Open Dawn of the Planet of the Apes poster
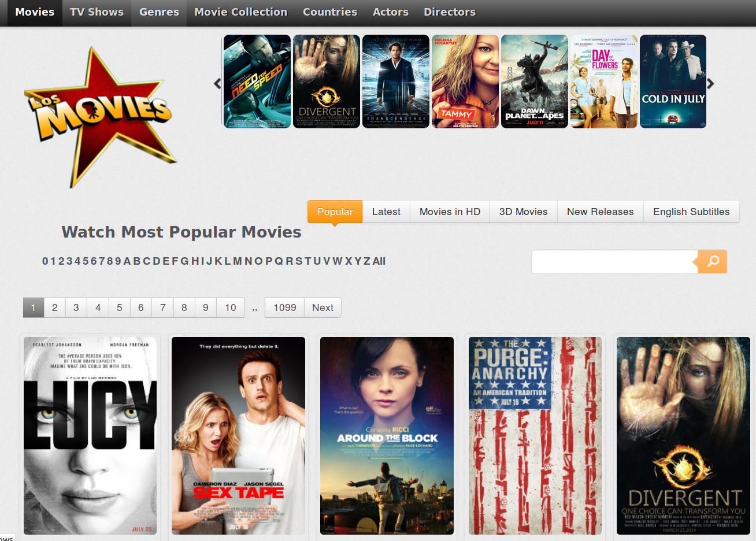Screen dimensions: 756x541 tap(535, 81)
